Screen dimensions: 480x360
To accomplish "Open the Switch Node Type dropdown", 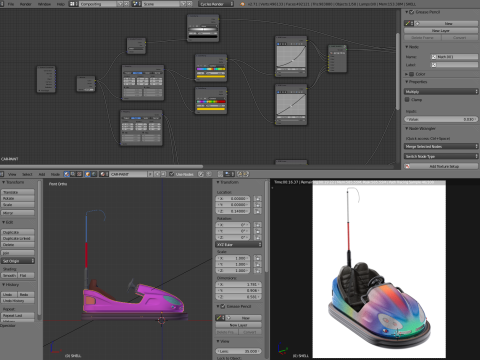I will click(x=441, y=156).
